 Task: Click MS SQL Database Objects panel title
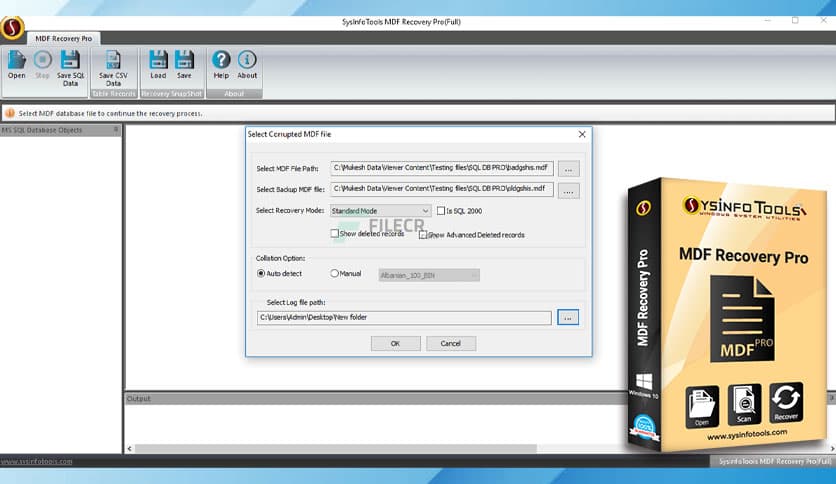tap(42, 130)
